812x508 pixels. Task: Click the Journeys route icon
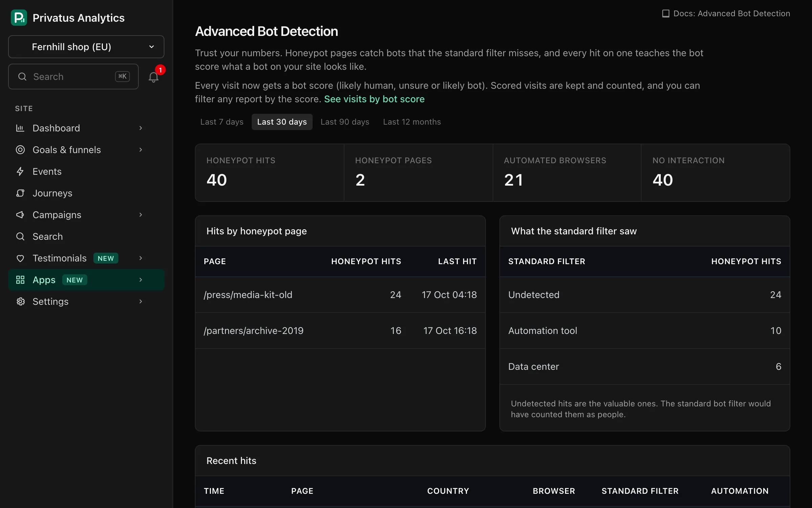click(20, 193)
